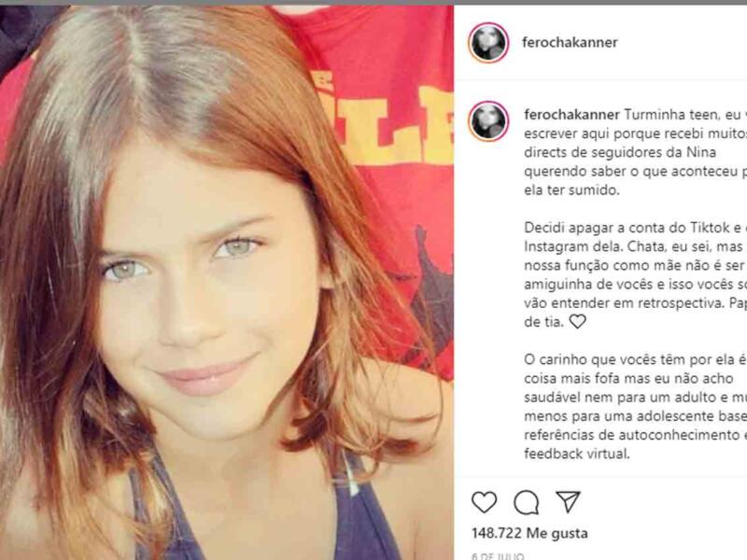The width and height of the screenshot is (747, 560).
Task: Click the red t-shirt lettering in the photo
Action: [x=381, y=119]
